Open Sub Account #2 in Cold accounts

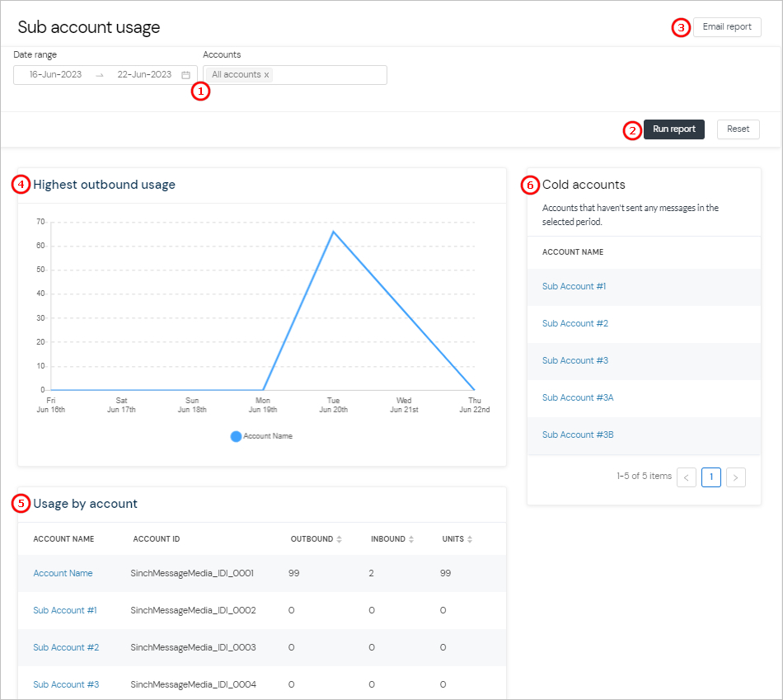(575, 323)
